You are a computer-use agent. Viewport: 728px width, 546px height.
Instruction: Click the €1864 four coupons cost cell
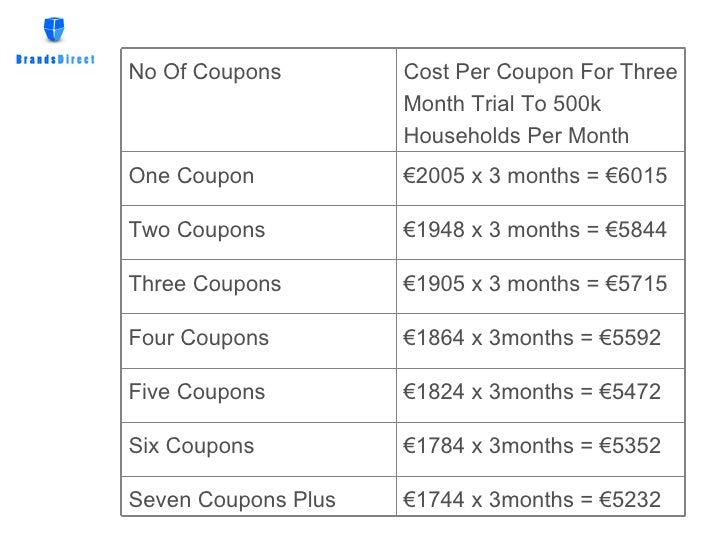pyautogui.click(x=540, y=341)
